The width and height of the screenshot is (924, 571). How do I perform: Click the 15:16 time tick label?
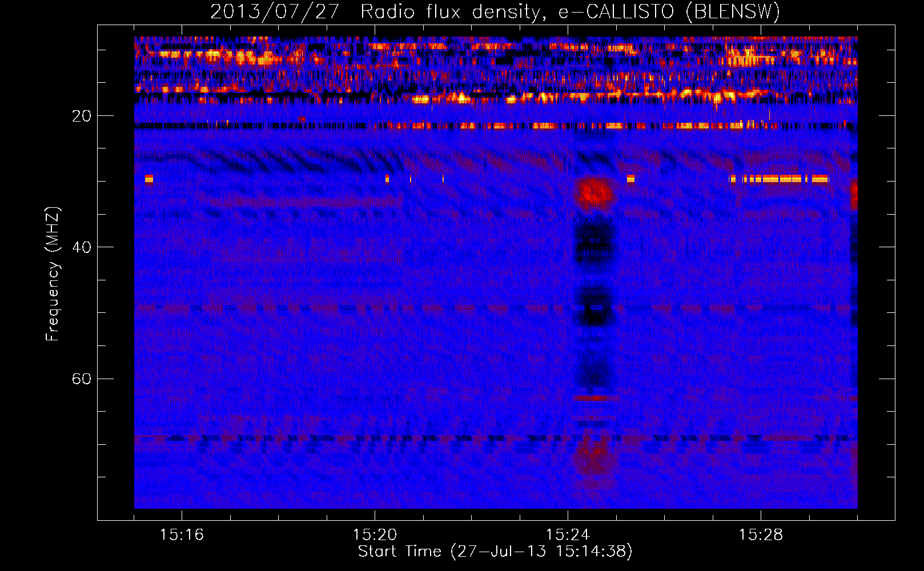182,535
